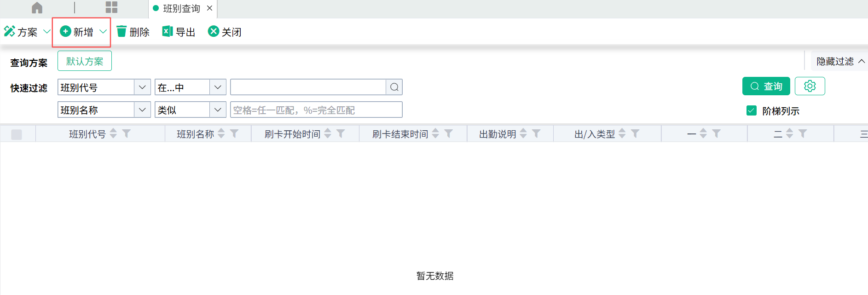868x295 pixels.
Task: Click the green 查询 button
Action: tap(766, 86)
